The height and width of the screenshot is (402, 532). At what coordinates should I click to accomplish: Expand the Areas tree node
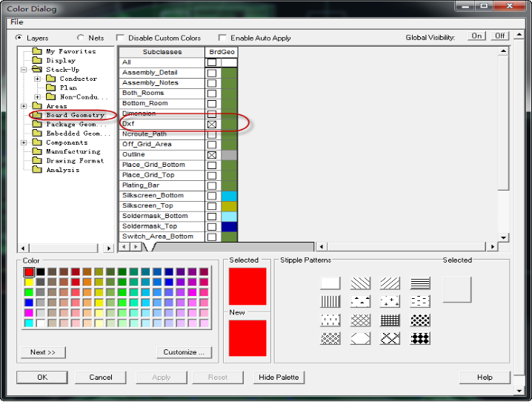(24, 106)
